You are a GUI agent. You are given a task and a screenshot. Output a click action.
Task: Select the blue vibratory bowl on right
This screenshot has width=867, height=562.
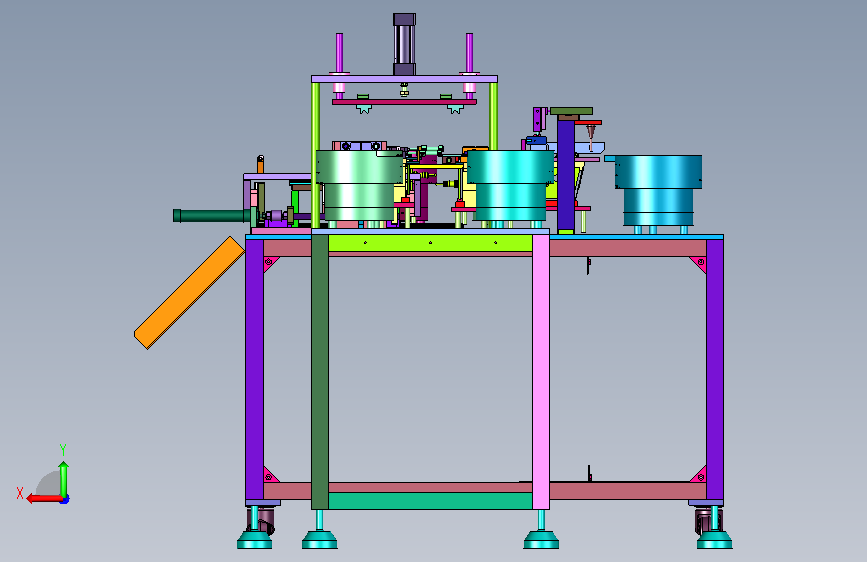pyautogui.click(x=657, y=190)
